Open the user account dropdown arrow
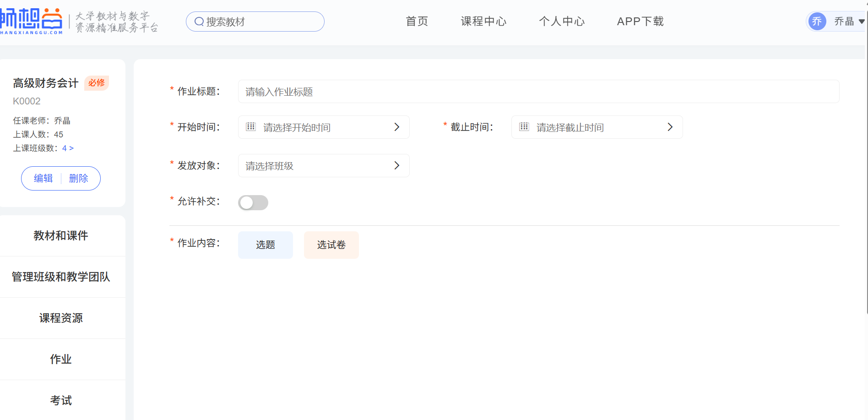This screenshot has width=868, height=420. [861, 22]
